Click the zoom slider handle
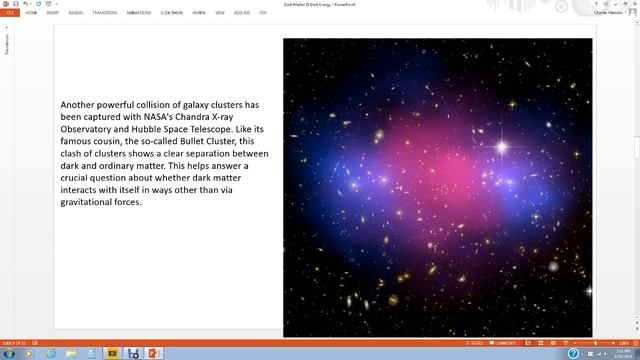Screen dimensions: 640x360 point(596,343)
